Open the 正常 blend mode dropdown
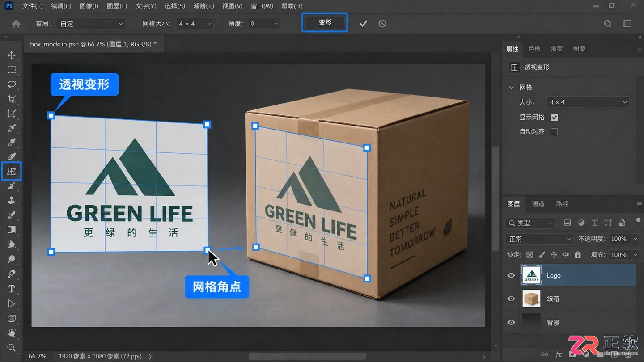 (540, 239)
